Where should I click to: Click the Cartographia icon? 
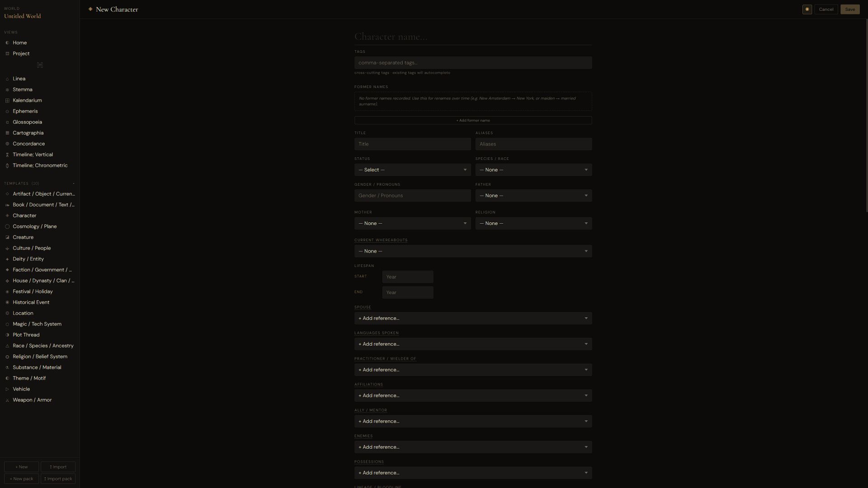click(7, 133)
